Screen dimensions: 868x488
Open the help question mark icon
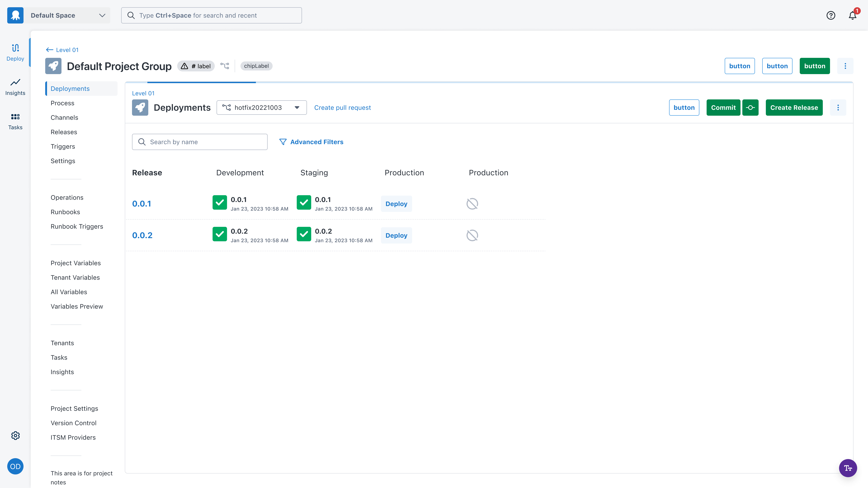[x=831, y=15]
